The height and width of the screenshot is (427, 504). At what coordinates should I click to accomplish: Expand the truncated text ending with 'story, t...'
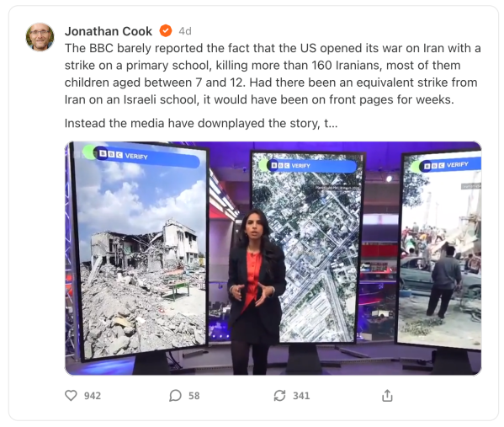(x=201, y=123)
